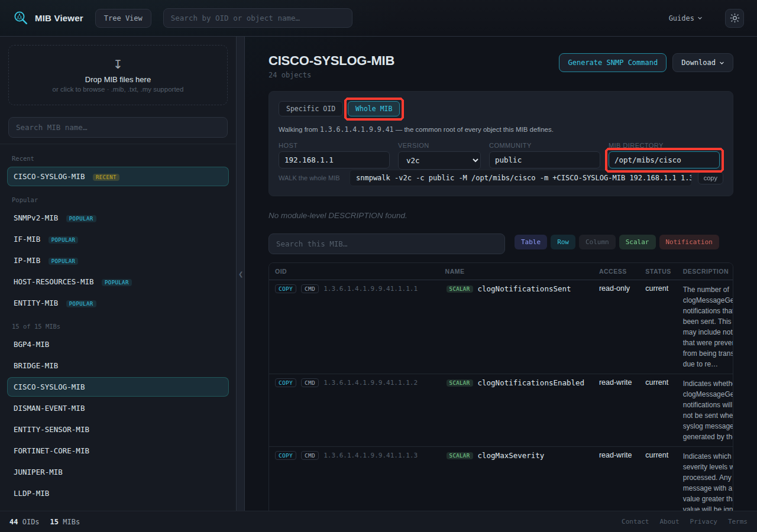Open the About footer link
Viewport: 757px width, 532px height.
669,522
